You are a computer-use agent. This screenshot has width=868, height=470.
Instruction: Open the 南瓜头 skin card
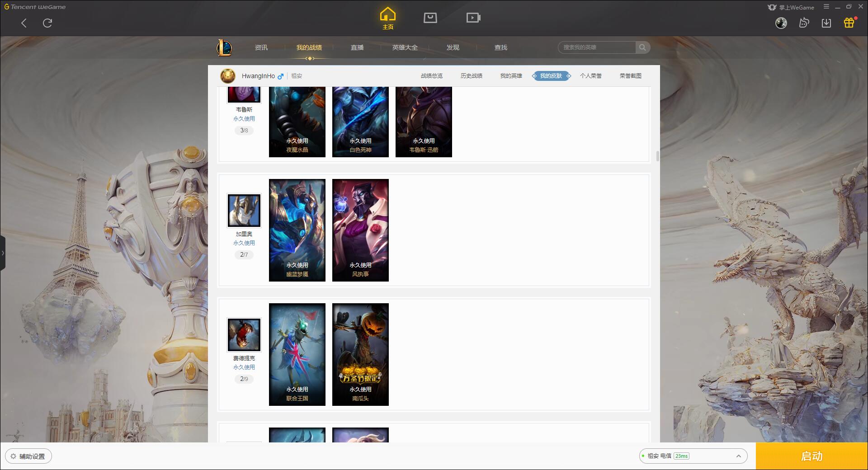click(x=360, y=354)
